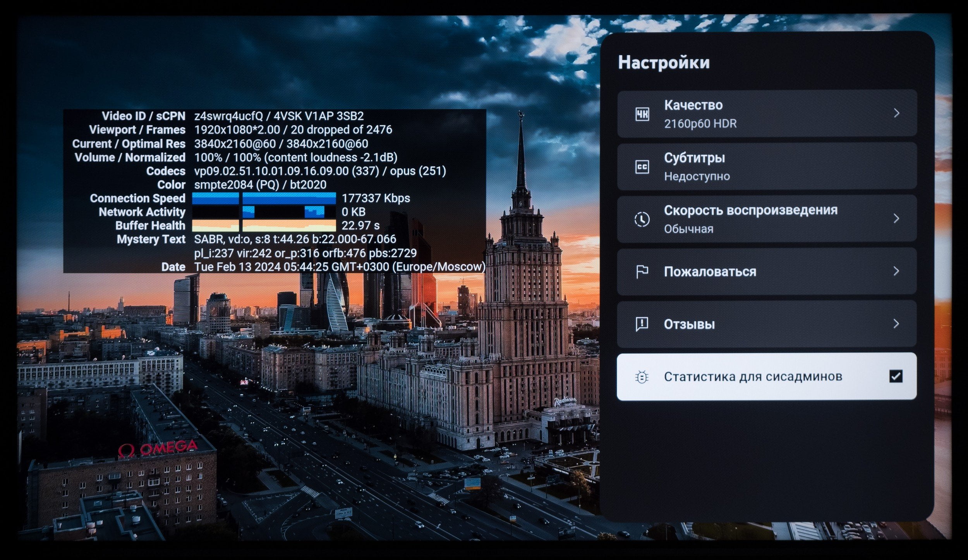Click the 'Настройки' panel heading
The image size is (968, 560).
pos(664,62)
